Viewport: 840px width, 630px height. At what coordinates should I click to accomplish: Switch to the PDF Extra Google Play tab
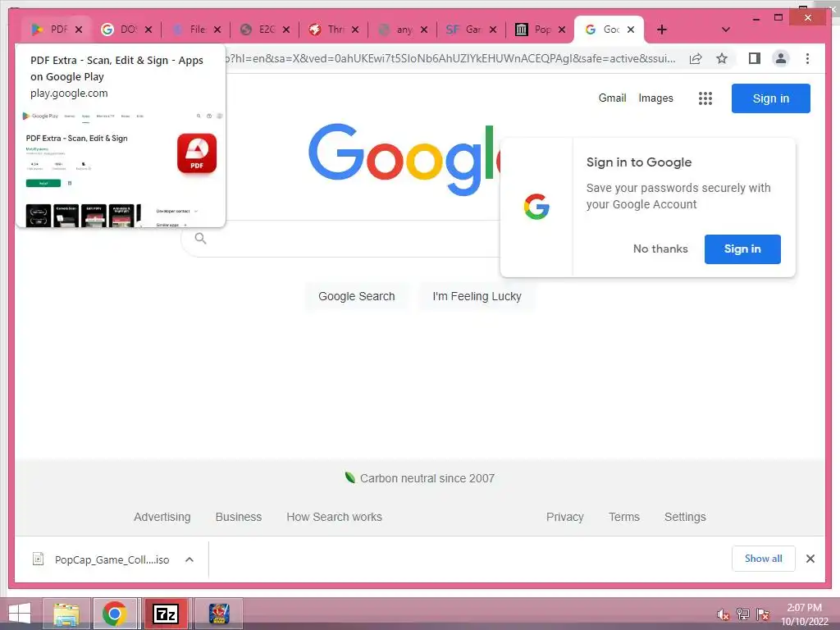(x=49, y=30)
